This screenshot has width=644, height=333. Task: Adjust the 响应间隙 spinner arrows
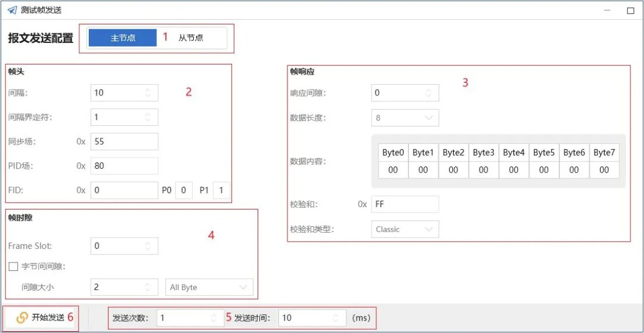point(428,93)
